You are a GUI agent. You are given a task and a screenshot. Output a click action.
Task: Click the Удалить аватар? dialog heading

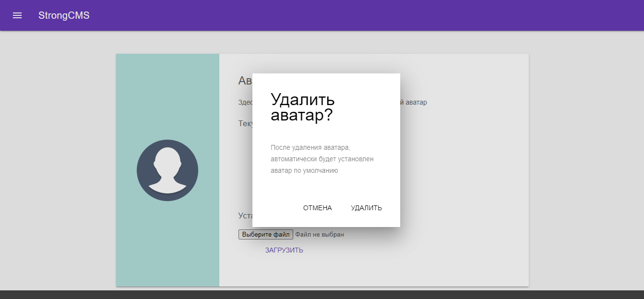click(x=303, y=107)
